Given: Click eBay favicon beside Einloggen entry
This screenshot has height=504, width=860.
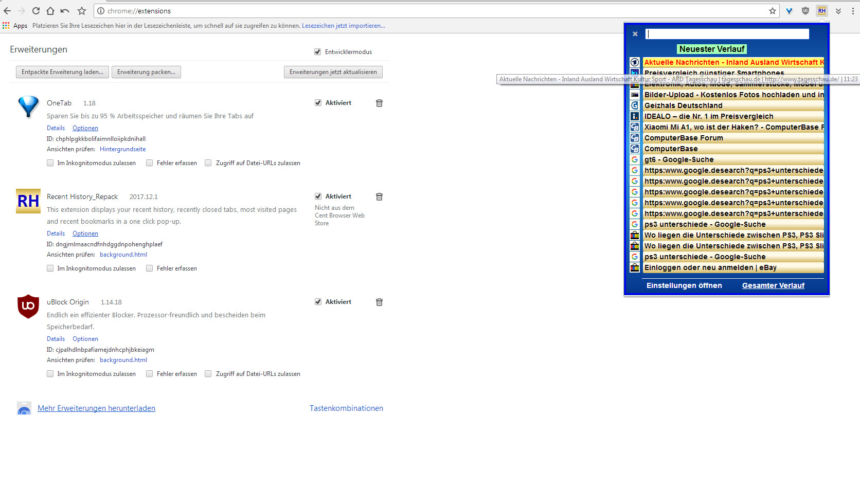Looking at the screenshot, I should coord(635,267).
